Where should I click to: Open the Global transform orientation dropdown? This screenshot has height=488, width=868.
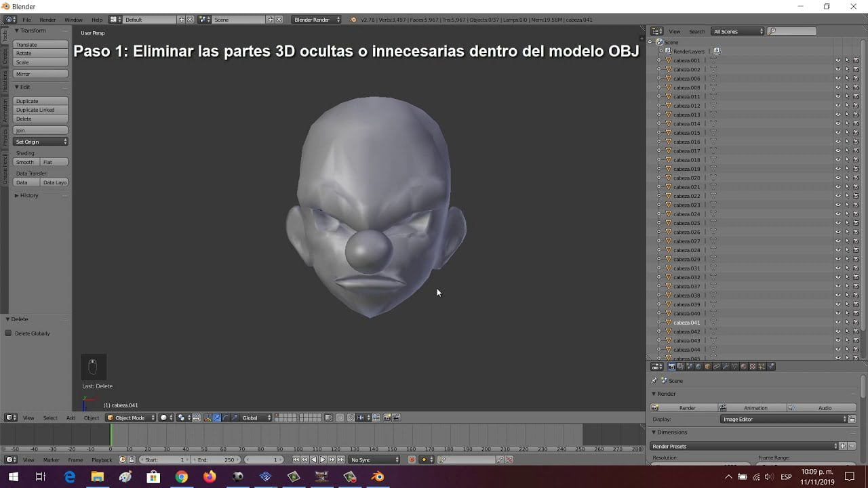coord(256,418)
